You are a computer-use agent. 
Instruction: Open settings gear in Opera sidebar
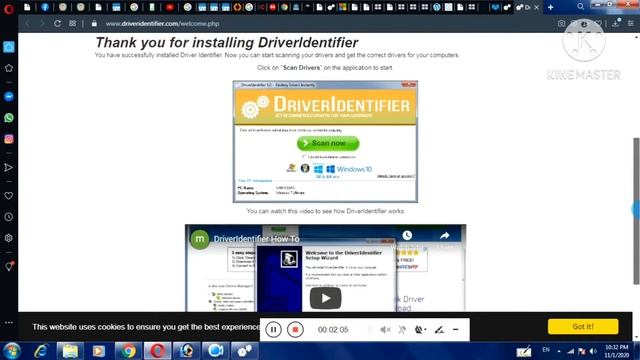tap(9, 238)
